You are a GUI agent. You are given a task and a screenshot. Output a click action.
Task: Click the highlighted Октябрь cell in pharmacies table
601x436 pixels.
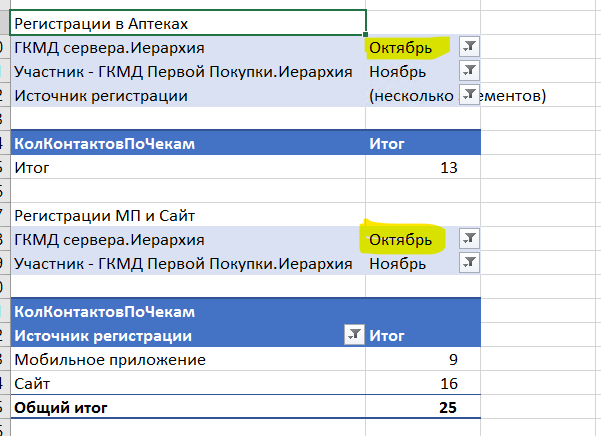coord(401,47)
